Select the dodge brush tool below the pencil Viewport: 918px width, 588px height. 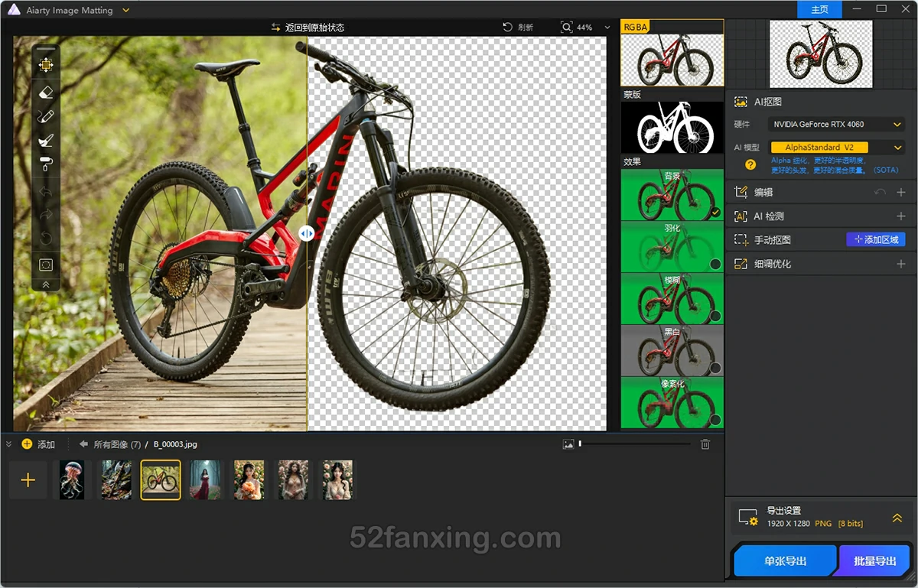pyautogui.click(x=46, y=140)
